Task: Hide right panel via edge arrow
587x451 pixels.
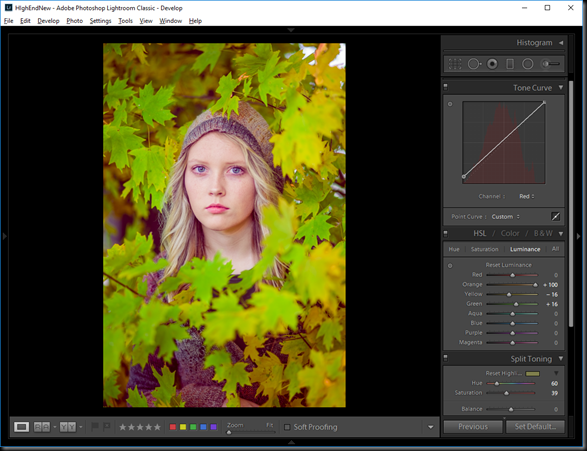Action: point(579,236)
